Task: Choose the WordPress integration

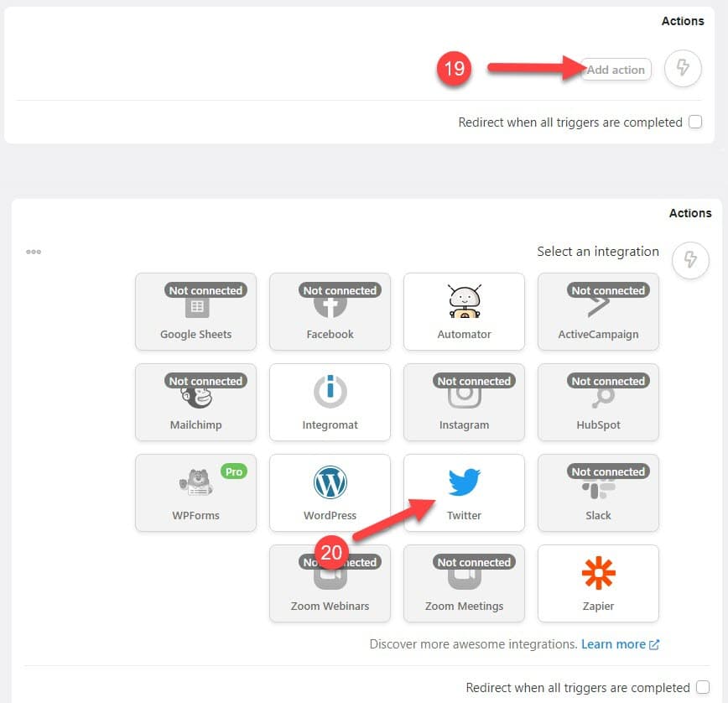Action: click(330, 492)
